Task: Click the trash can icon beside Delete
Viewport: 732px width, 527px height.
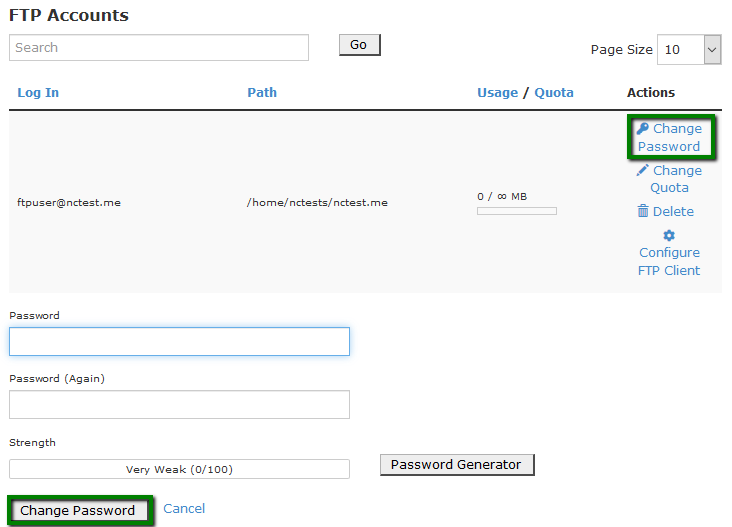Action: tap(643, 211)
